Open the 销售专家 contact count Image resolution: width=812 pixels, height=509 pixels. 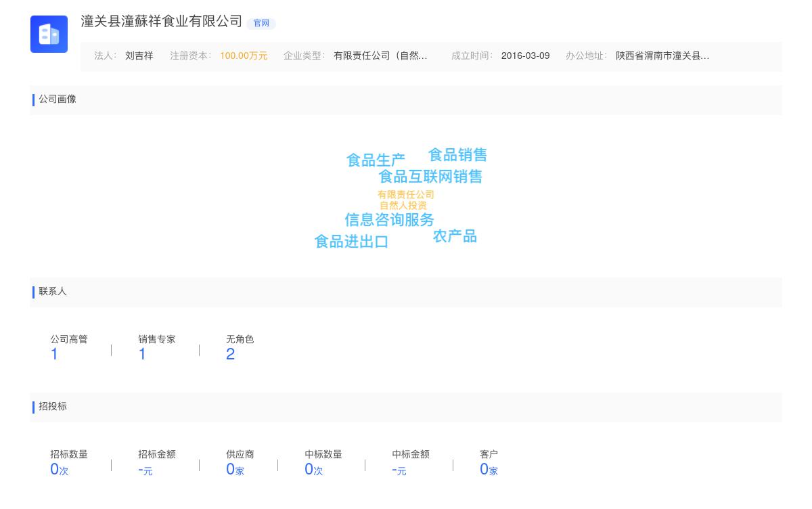click(x=142, y=354)
